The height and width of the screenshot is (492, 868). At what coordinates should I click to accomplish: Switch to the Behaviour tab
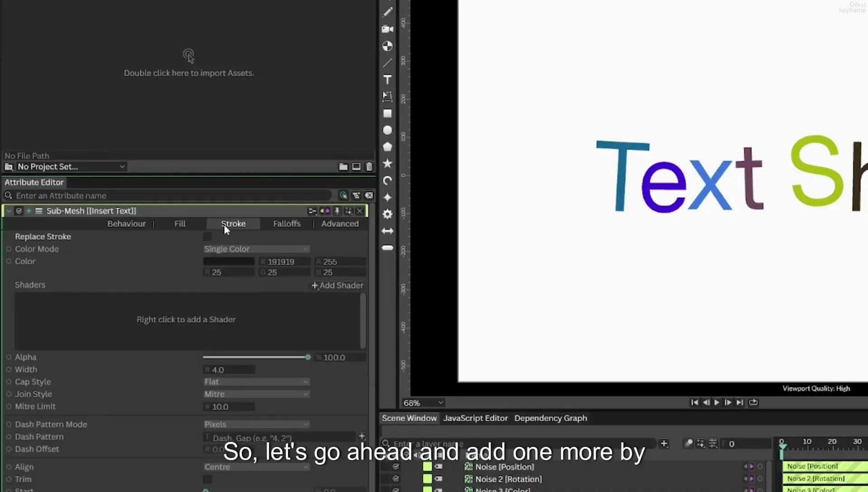[x=127, y=224]
